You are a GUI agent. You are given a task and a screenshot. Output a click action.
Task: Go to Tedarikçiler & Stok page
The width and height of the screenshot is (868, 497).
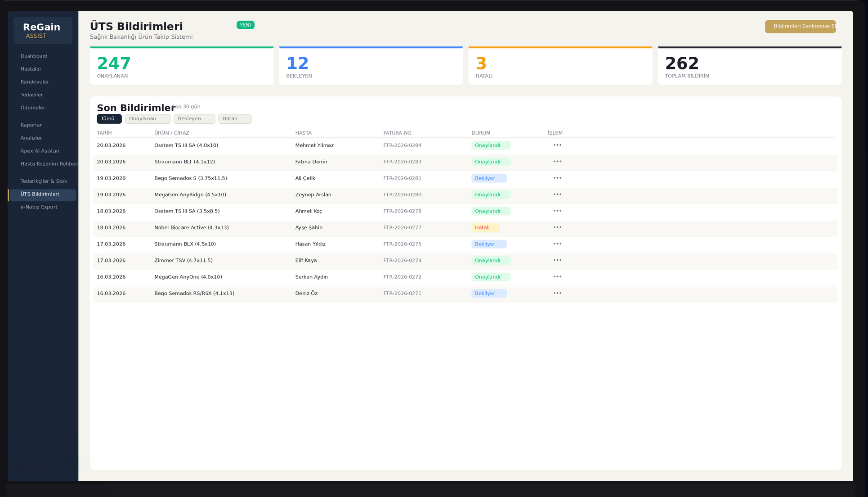pos(44,181)
